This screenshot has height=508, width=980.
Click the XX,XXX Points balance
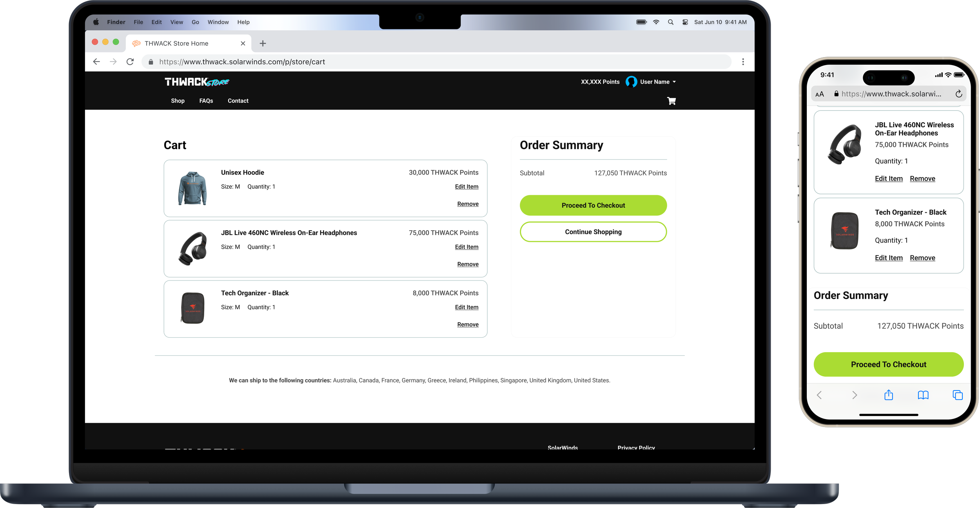[x=600, y=82]
